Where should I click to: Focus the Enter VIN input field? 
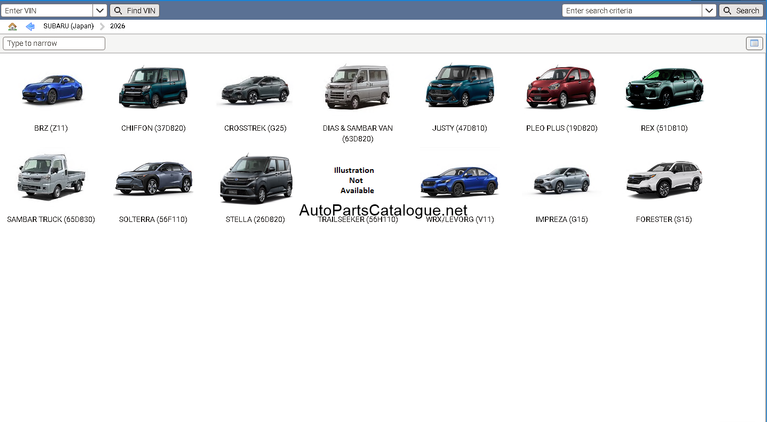coord(47,10)
